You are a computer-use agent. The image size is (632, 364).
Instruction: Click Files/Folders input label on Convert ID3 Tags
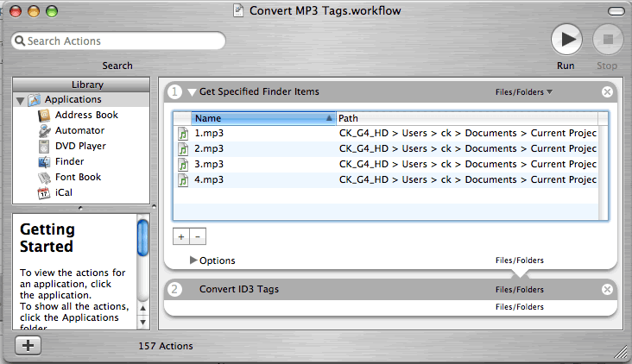520,290
